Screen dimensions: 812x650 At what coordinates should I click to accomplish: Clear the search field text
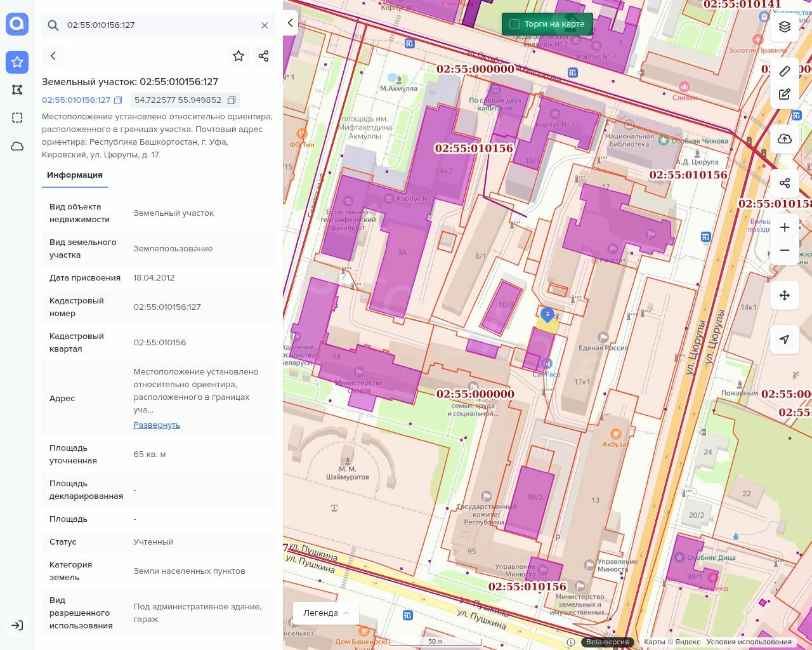pos(265,25)
